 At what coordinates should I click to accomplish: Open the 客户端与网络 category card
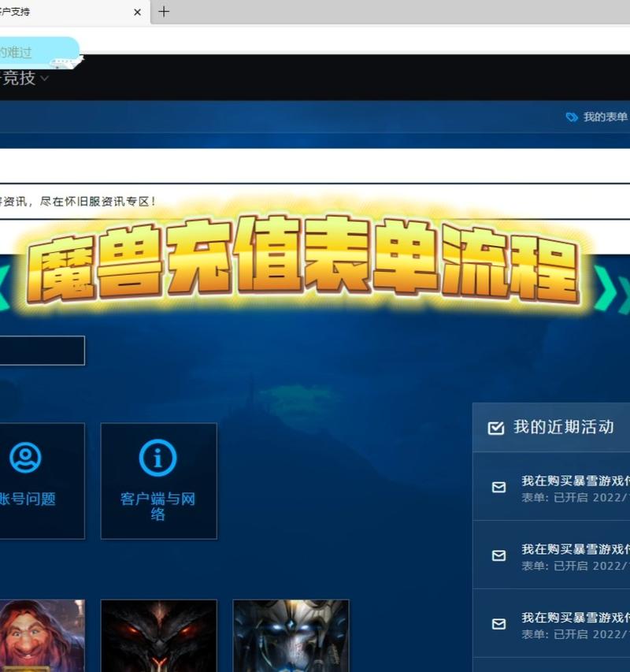tap(158, 481)
